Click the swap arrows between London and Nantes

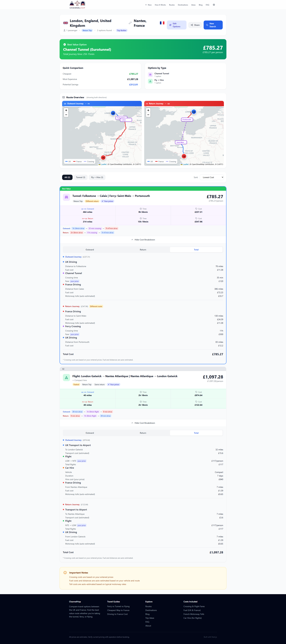coord(130,23)
